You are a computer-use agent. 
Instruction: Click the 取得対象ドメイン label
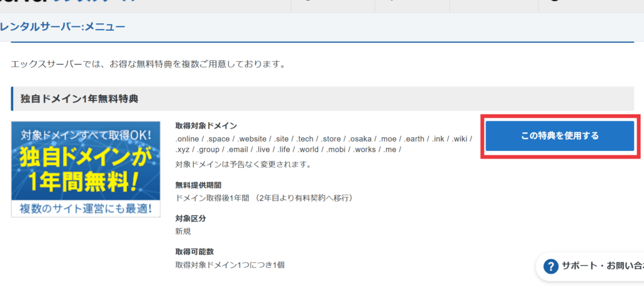coord(206,125)
